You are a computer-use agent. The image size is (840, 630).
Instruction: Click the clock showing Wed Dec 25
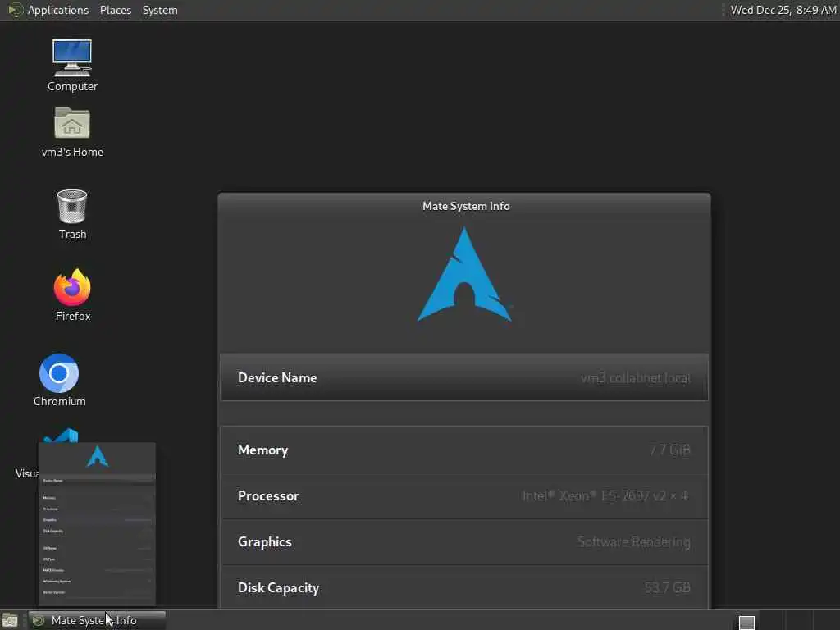click(x=783, y=10)
